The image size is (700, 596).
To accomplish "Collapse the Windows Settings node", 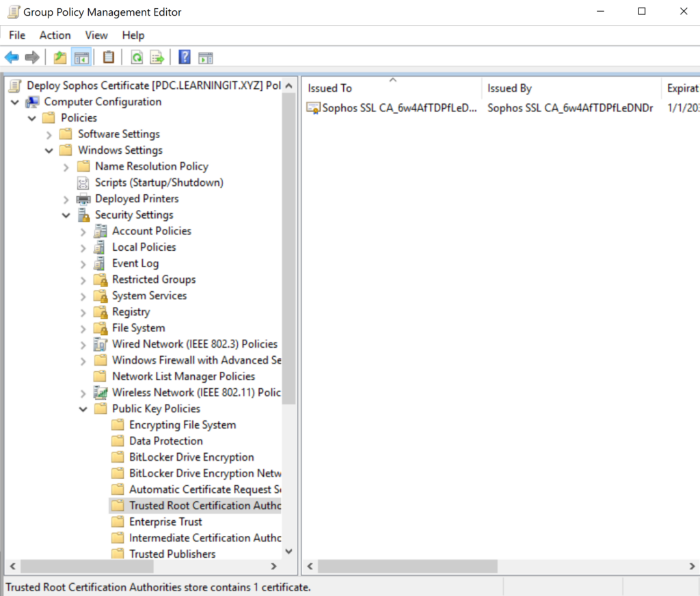I will [49, 151].
